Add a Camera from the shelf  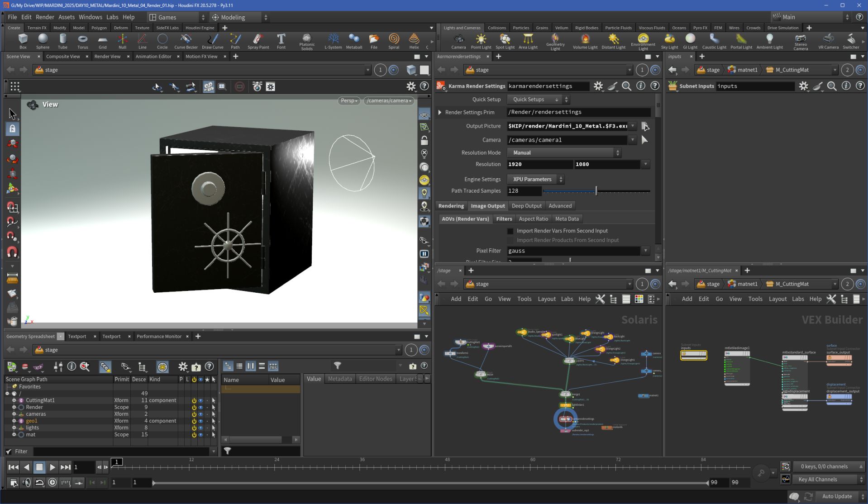(x=458, y=41)
